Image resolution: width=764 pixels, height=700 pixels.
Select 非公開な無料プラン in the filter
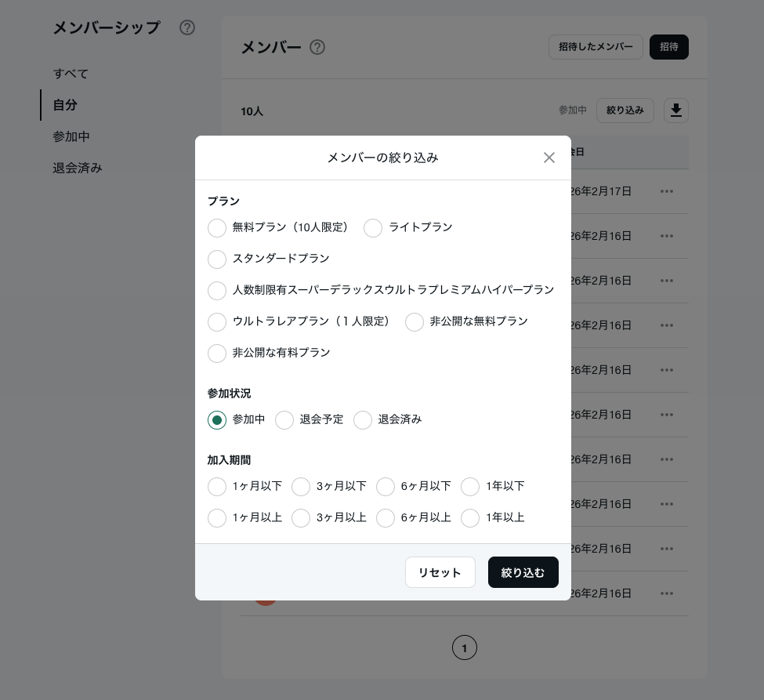tap(415, 322)
